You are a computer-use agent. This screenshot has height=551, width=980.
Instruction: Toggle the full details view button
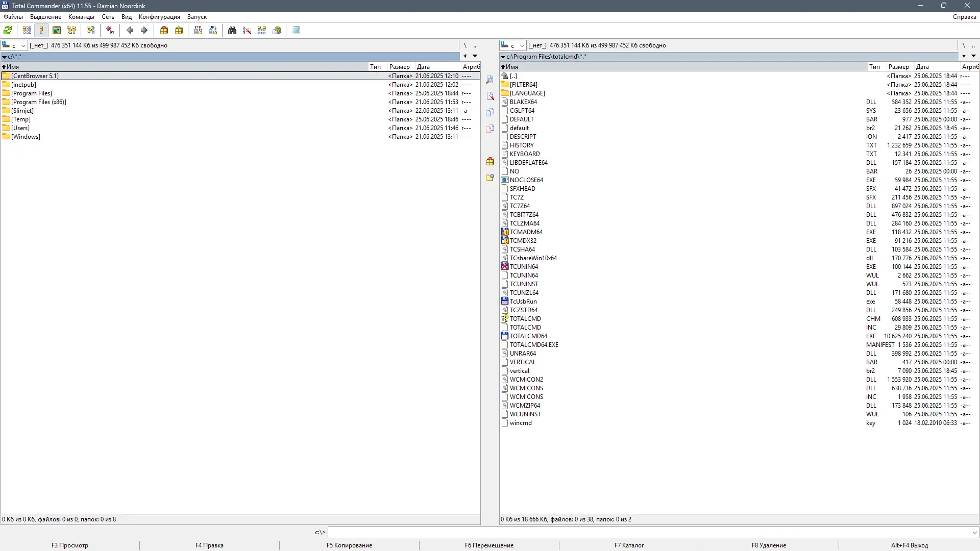(42, 31)
